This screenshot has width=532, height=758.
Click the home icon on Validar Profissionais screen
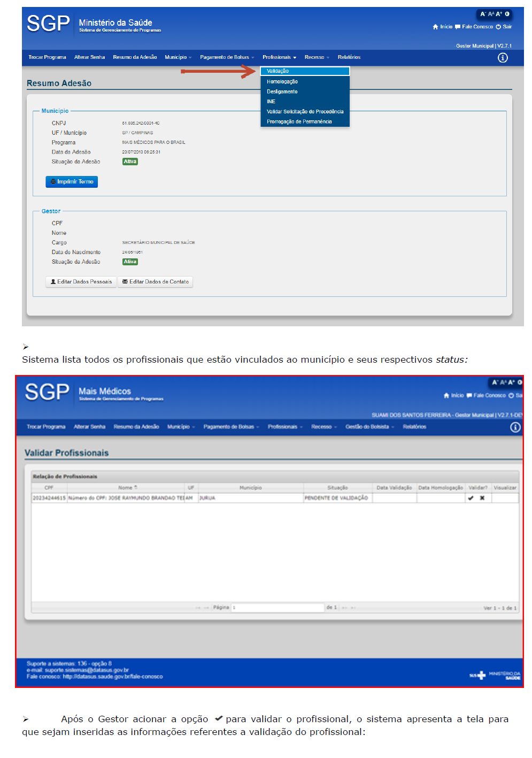446,396
